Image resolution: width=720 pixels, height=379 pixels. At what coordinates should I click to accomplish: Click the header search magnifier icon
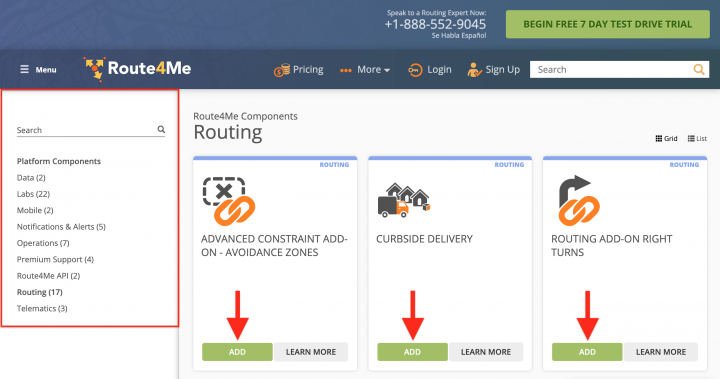click(699, 69)
